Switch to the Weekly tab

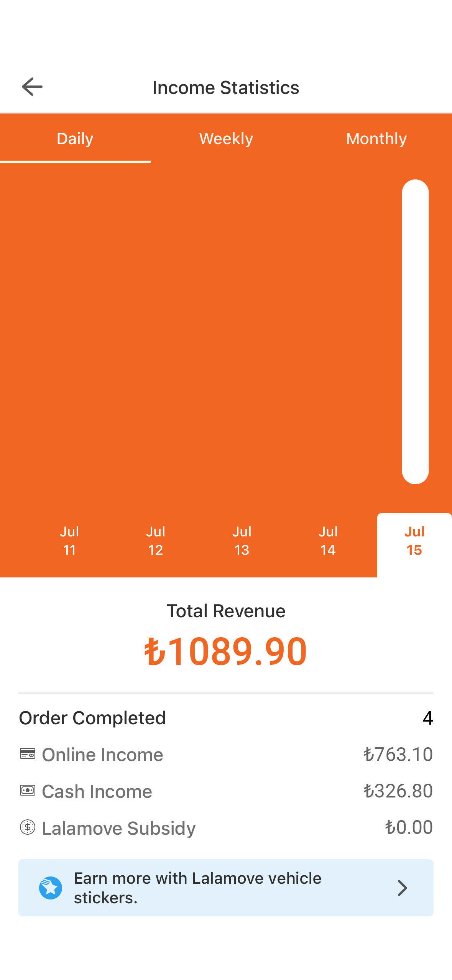[226, 139]
